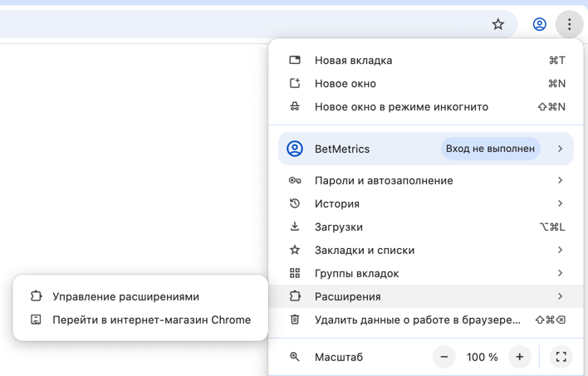Open Новая вкладка menu item
The width and height of the screenshot is (588, 376).
pos(426,60)
